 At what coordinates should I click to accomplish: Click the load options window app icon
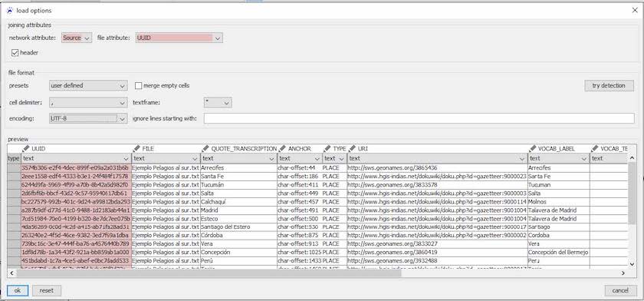coord(10,11)
